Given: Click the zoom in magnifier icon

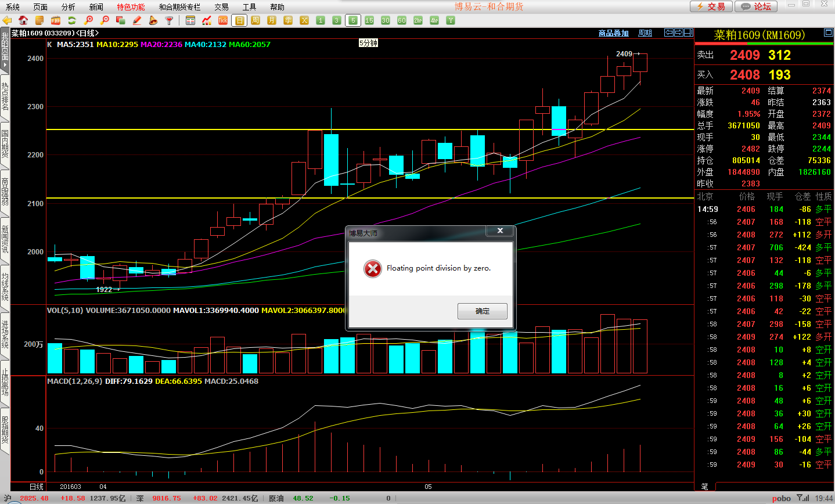Looking at the screenshot, I should (88, 20).
